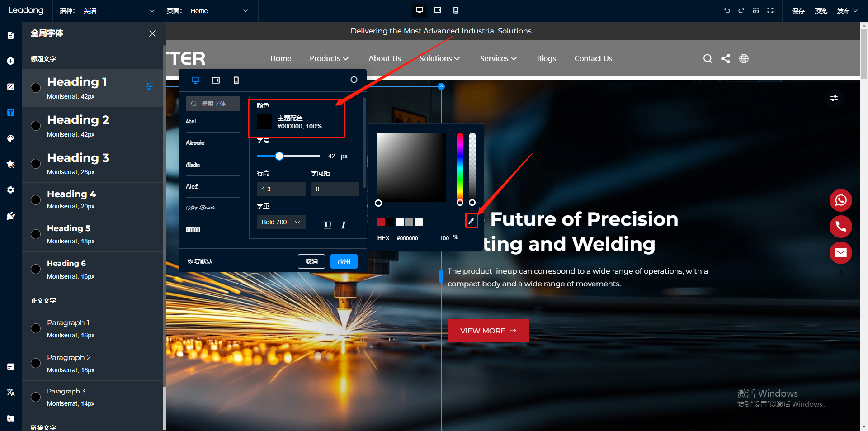Select the Heading 4 radio button

(36, 200)
